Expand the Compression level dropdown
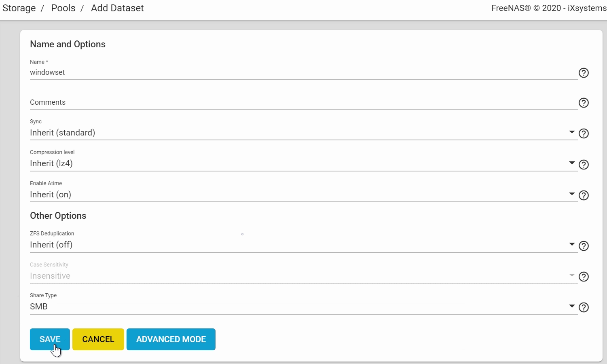This screenshot has width=607, height=364. pos(303,163)
